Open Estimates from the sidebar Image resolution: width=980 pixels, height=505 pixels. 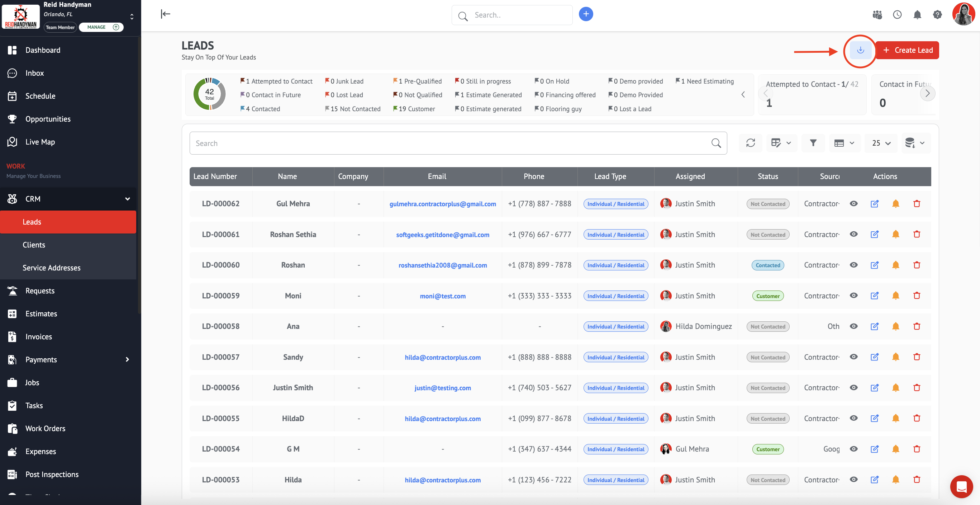pos(41,314)
